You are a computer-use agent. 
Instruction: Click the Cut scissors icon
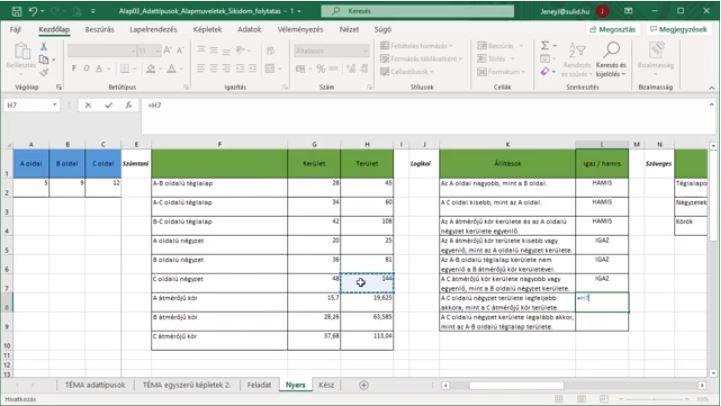coord(43,46)
